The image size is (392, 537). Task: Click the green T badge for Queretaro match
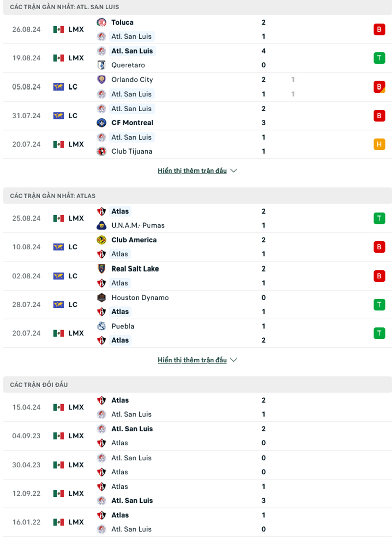coord(379,58)
